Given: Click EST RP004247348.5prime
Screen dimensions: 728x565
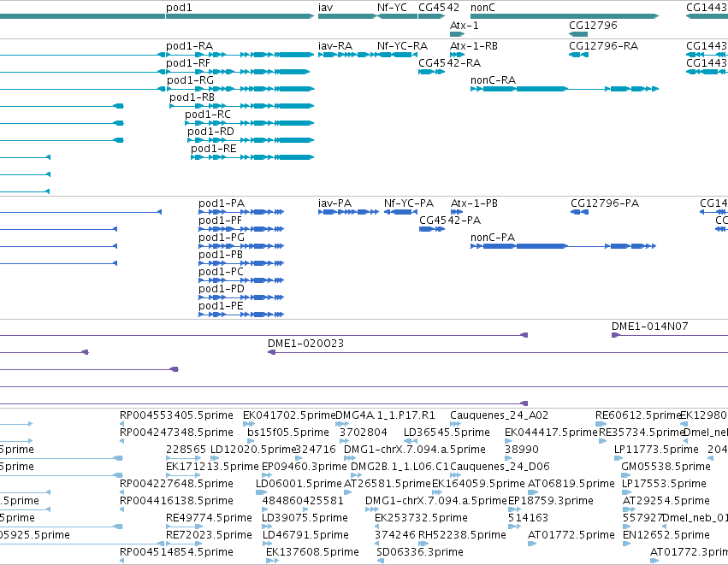Looking at the screenshot, I should coord(176,433).
